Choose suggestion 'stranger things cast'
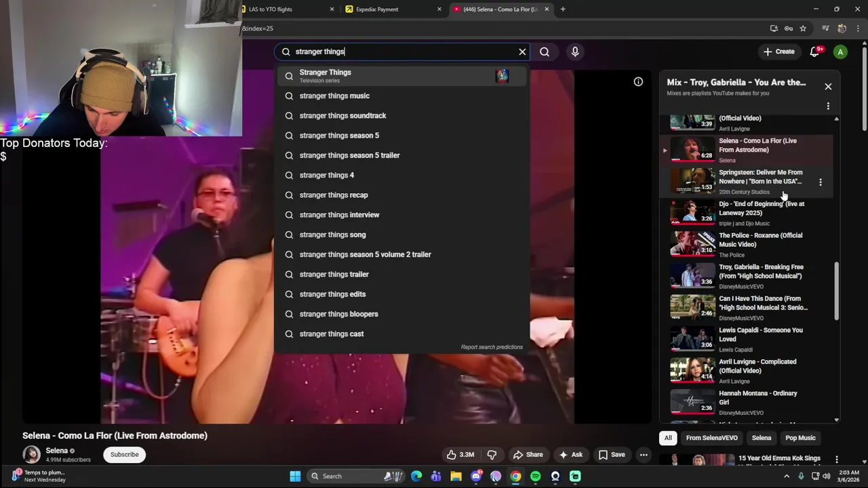Screen dimensions: 868x488 point(401,333)
